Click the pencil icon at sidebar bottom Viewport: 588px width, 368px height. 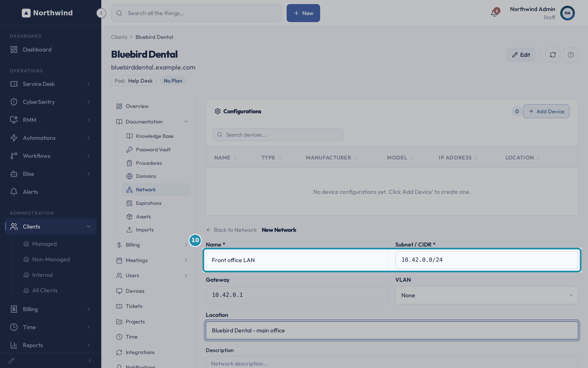coord(11,360)
